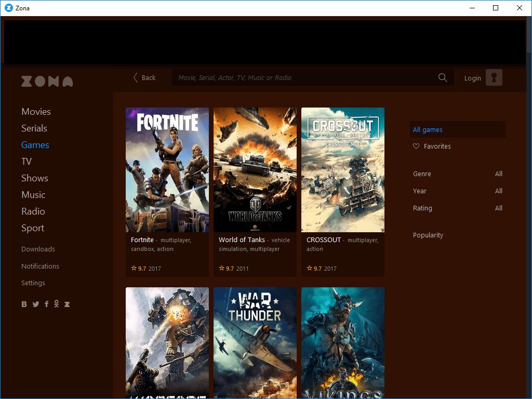Screen dimensions: 532x399
Task: Click the Facebook icon in sidebar
Action: coord(46,304)
